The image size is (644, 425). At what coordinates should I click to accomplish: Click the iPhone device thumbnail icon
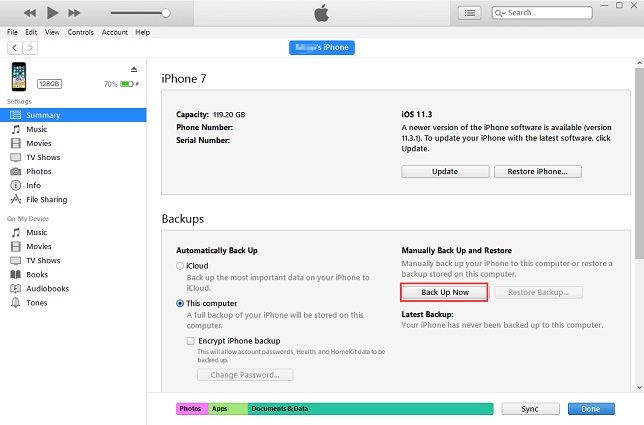click(x=19, y=77)
